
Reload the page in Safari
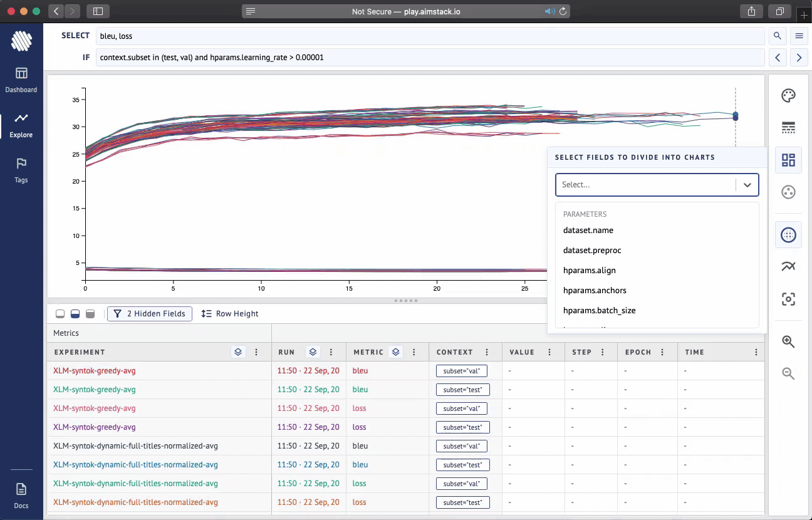coord(563,11)
